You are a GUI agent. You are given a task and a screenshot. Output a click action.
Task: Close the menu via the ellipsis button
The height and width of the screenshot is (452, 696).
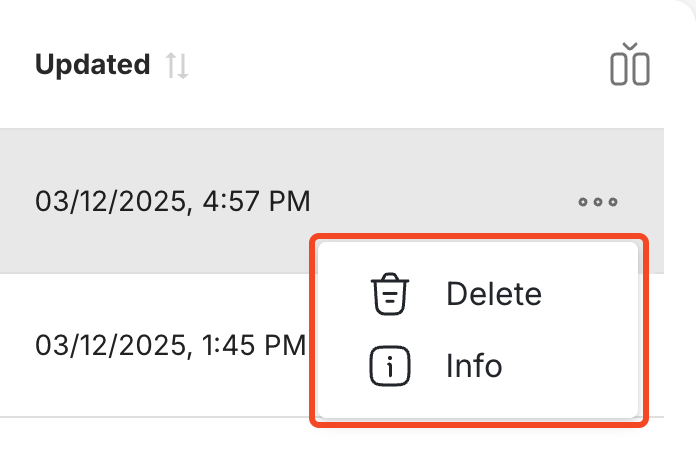[598, 202]
